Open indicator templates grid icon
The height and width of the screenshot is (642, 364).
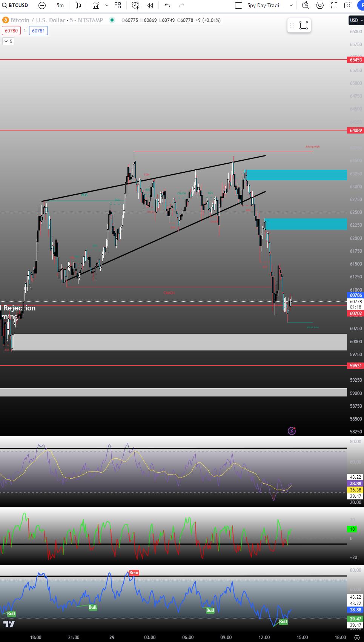click(118, 5)
